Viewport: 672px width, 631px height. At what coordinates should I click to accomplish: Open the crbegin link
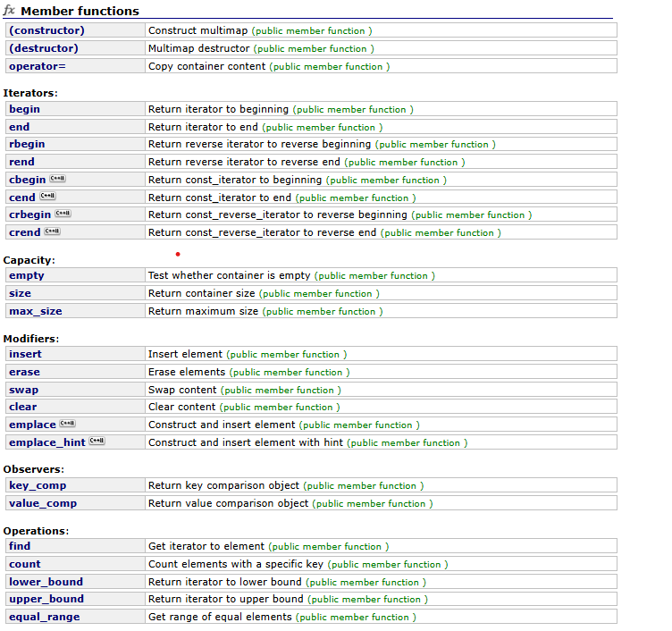(30, 215)
